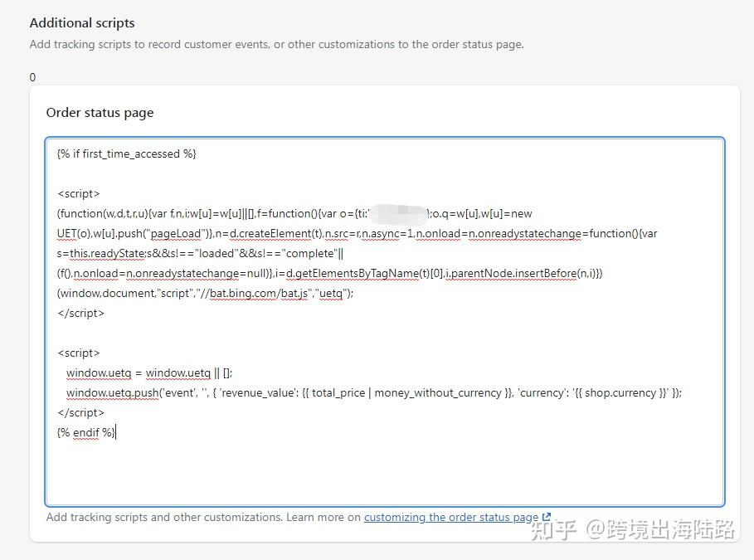
Task: Click the external-link icon beside the documentation link
Action: pos(546,516)
